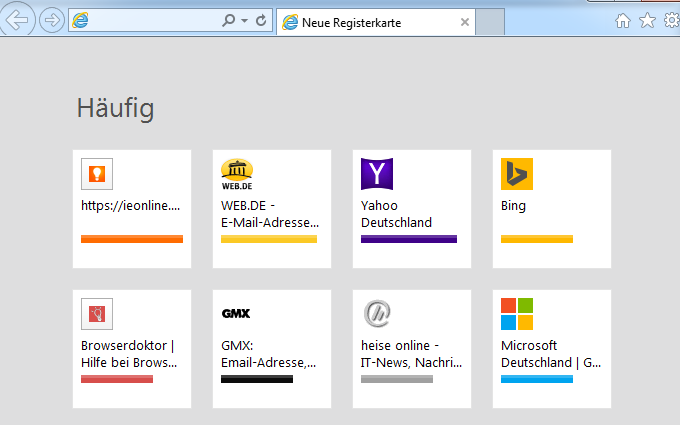Viewport: 680px width, 425px height.
Task: Open the address bar dropdown arrow
Action: click(245, 20)
